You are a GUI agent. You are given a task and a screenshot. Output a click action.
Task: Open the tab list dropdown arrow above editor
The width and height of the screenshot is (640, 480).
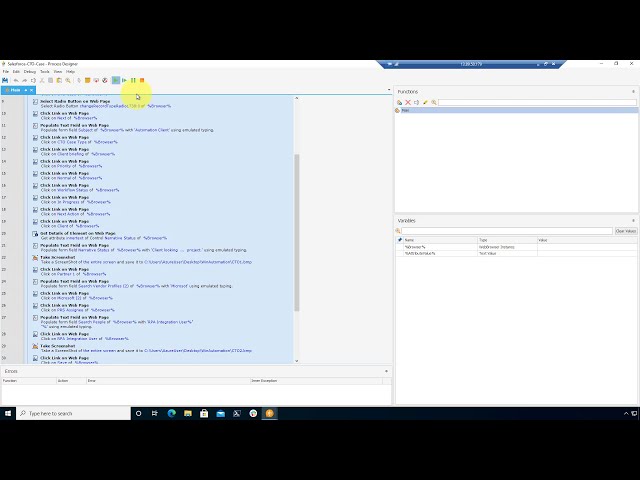pos(389,90)
